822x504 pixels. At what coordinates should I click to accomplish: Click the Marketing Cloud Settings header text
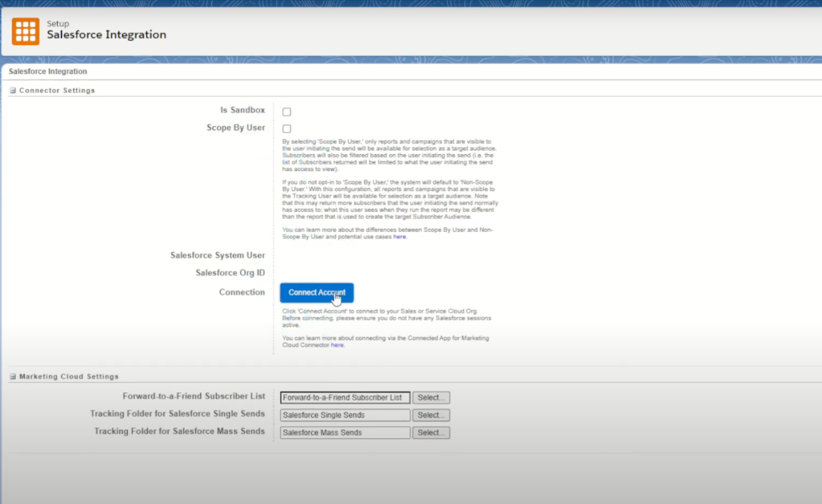[69, 376]
